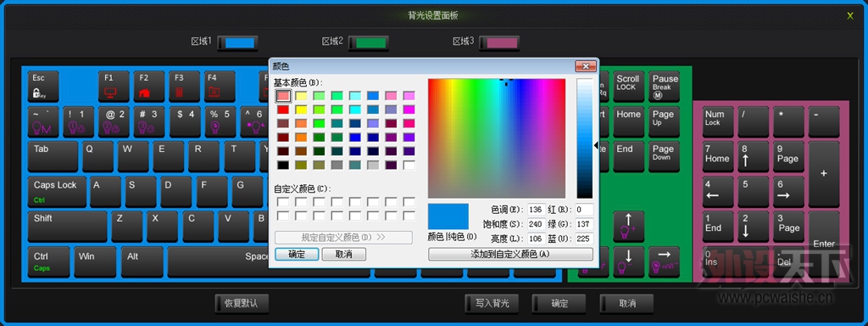868x326 pixels.
Task: Click the luminance slider bar in color dialog
Action: pyautogui.click(x=585, y=138)
